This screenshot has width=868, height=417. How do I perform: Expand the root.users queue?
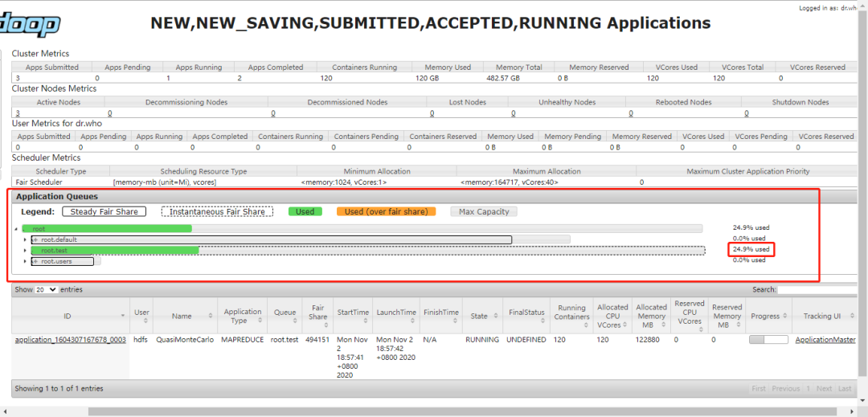click(x=25, y=261)
